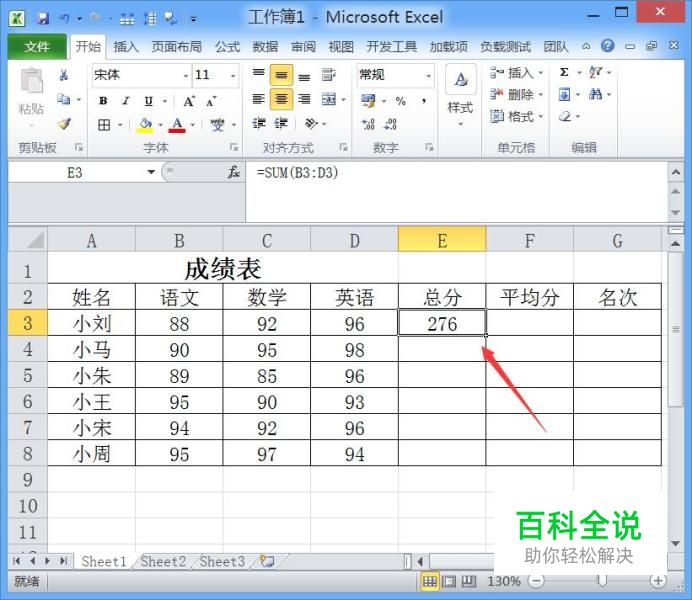This screenshot has width=692, height=600.
Task: Toggle Italic formatting
Action: pos(126,101)
